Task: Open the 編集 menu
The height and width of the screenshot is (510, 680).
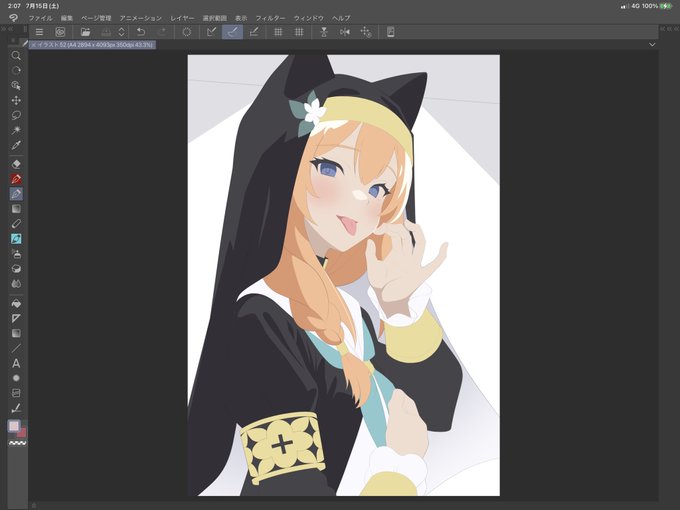Action: pyautogui.click(x=67, y=18)
